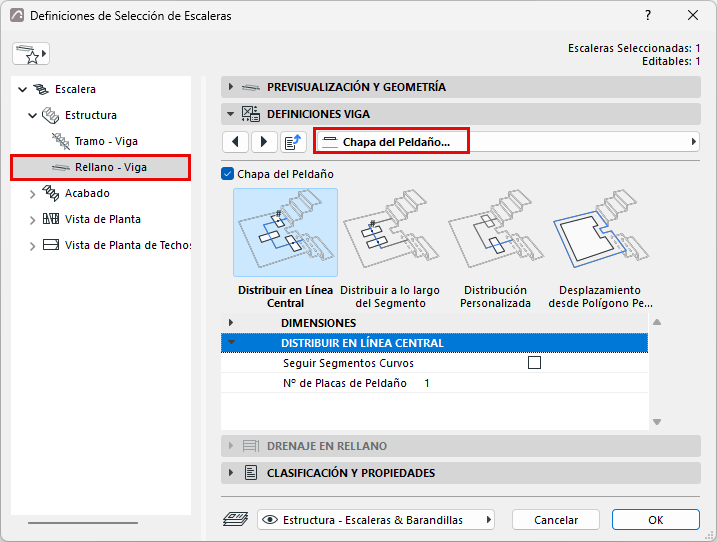Image resolution: width=717 pixels, height=542 pixels.
Task: Click the Tramo - Viga beam icon
Action: (x=61, y=141)
